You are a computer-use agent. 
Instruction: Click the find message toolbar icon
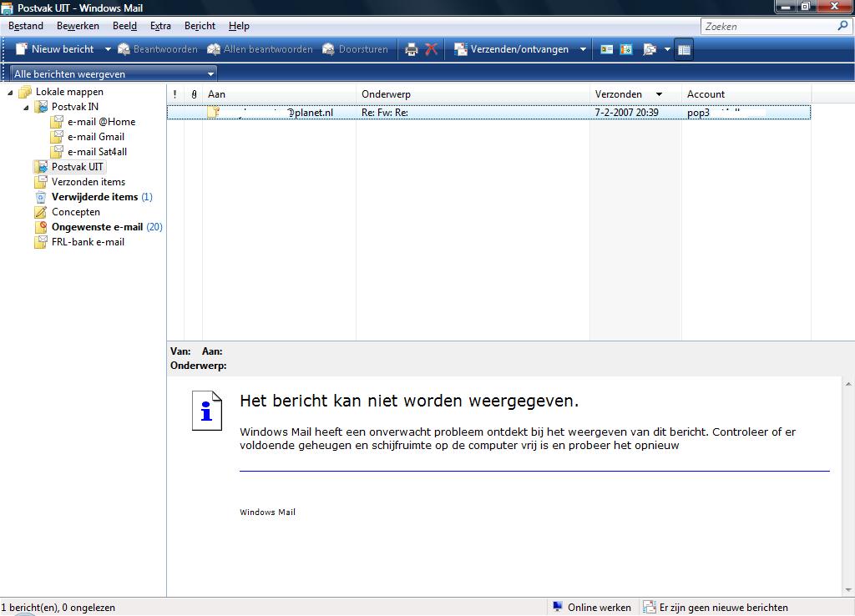(649, 49)
